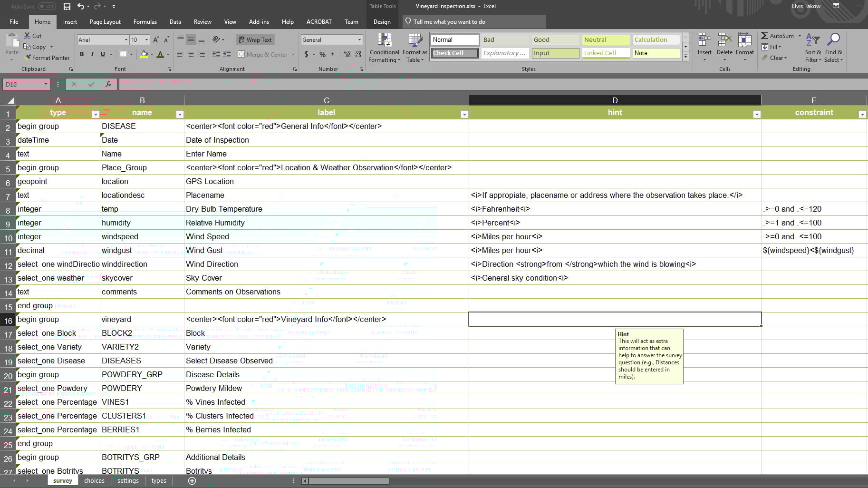
Task: Open Find & Select menu
Action: click(833, 48)
